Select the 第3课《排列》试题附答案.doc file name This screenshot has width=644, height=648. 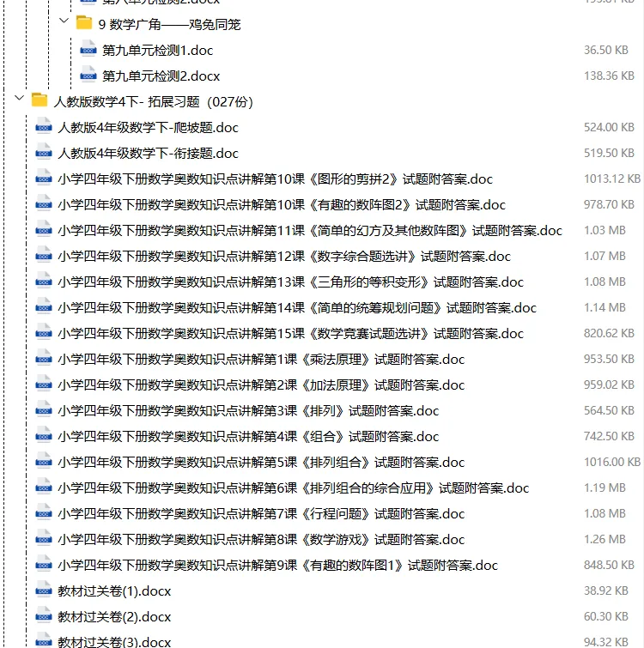(x=248, y=411)
